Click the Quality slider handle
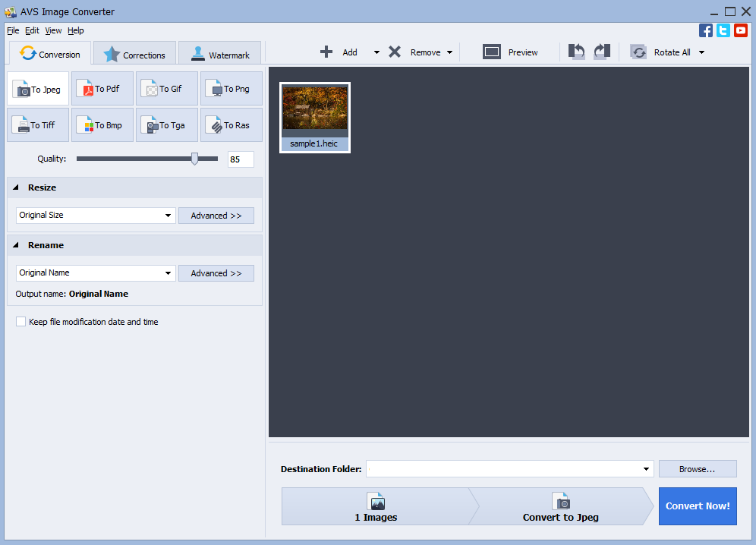This screenshot has height=545, width=756. pos(194,159)
